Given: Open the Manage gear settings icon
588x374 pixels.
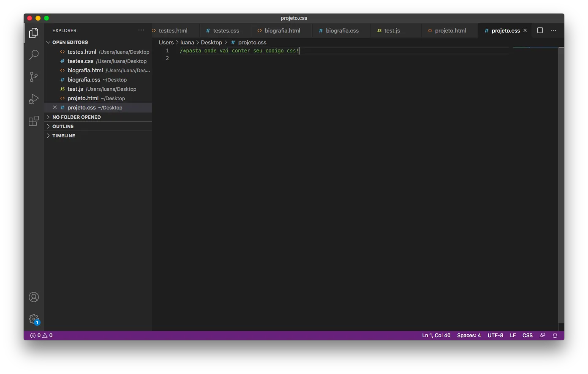Looking at the screenshot, I should pyautogui.click(x=34, y=319).
